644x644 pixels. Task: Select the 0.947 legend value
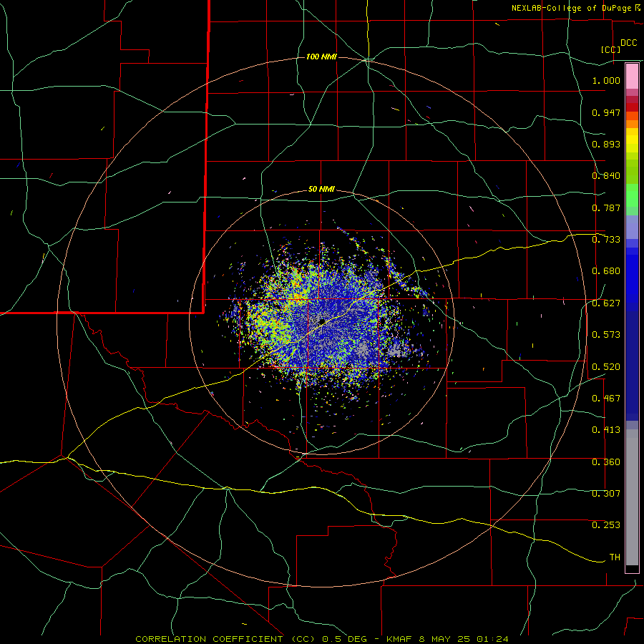coord(606,112)
